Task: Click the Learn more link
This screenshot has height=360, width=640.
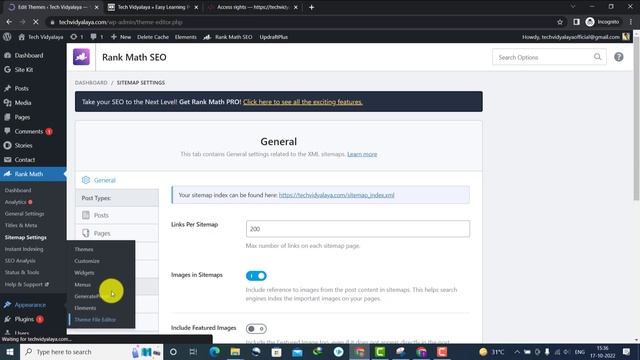Action: 362,154
